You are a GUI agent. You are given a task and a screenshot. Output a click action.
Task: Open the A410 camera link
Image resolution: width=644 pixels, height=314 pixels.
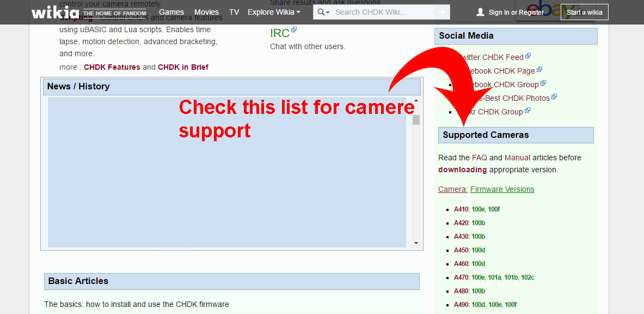(461, 209)
